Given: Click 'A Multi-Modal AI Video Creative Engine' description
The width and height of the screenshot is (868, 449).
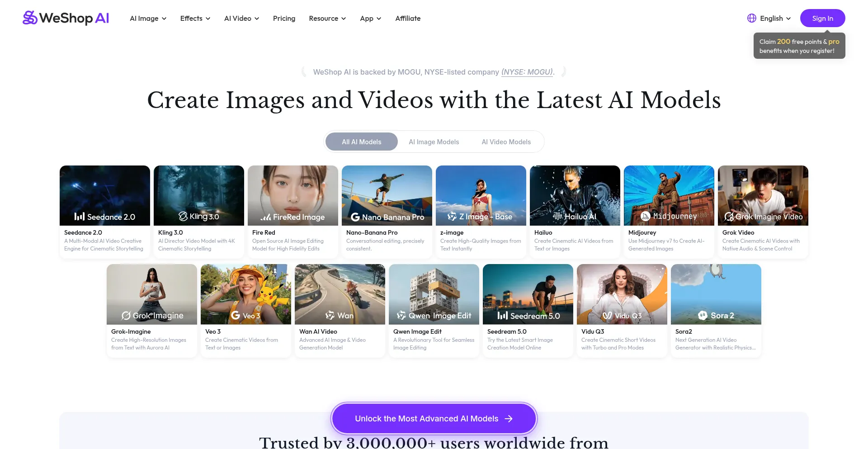Looking at the screenshot, I should pos(104,245).
